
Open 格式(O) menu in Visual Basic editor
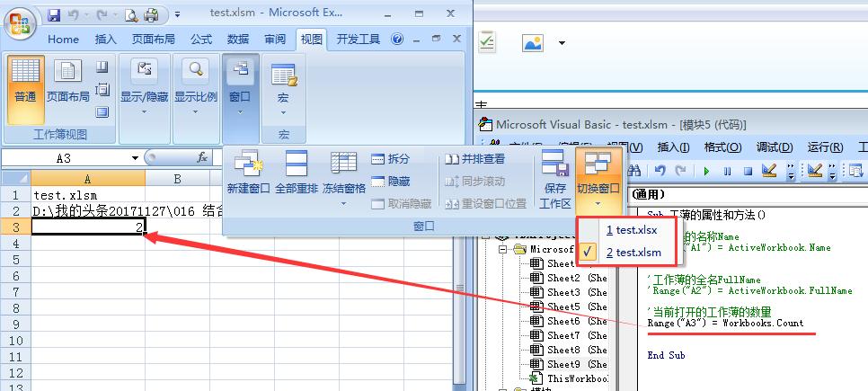(x=723, y=147)
